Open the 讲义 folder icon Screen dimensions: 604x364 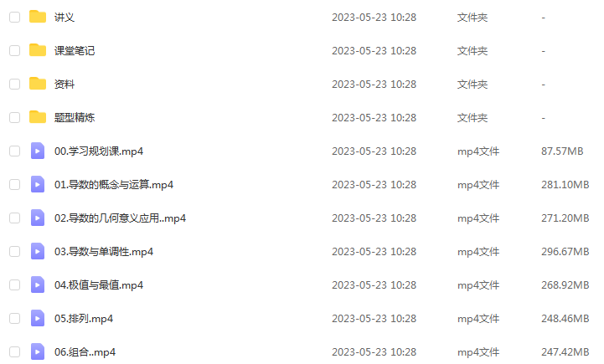(38, 17)
